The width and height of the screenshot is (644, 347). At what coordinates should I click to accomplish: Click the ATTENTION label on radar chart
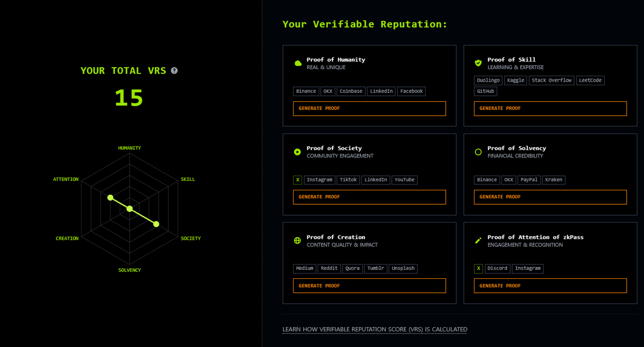[x=66, y=179]
